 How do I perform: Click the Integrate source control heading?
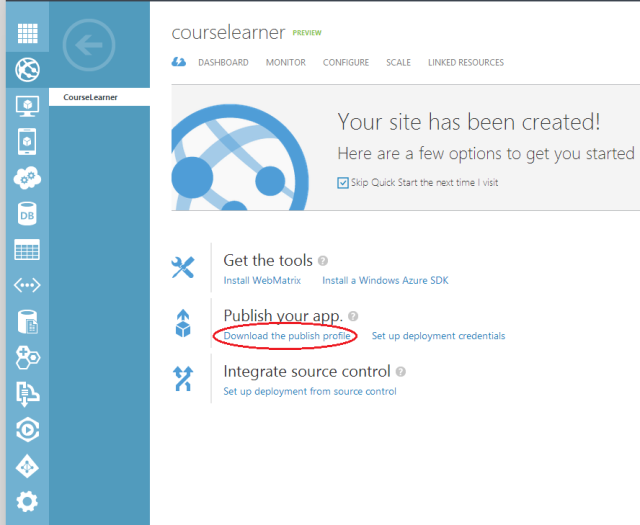coord(307,372)
